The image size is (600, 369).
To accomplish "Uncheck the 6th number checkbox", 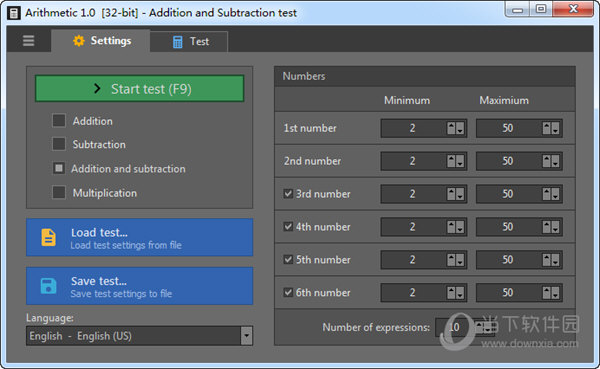I will (x=288, y=292).
